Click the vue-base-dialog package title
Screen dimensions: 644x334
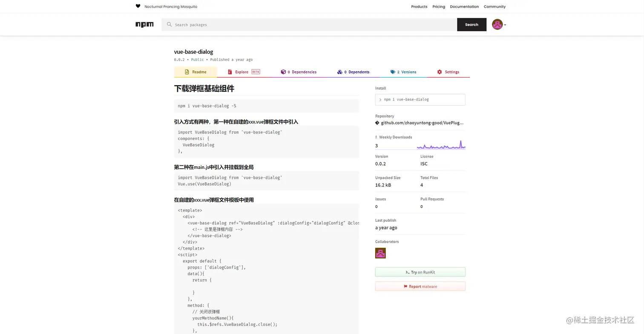pyautogui.click(x=193, y=52)
